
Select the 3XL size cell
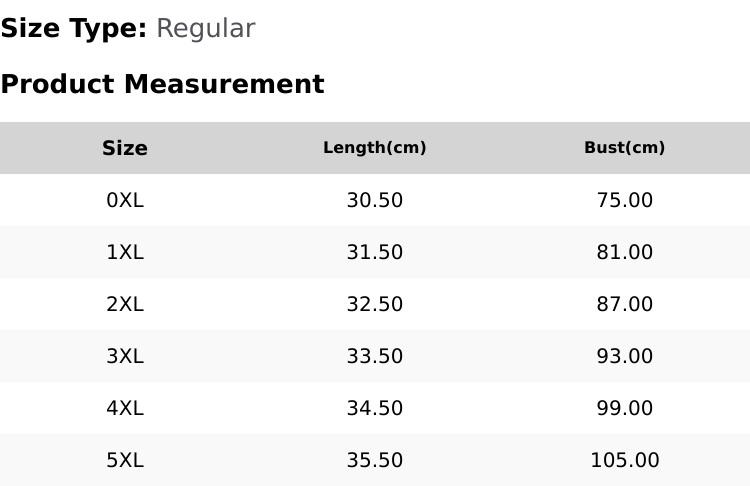pos(125,356)
